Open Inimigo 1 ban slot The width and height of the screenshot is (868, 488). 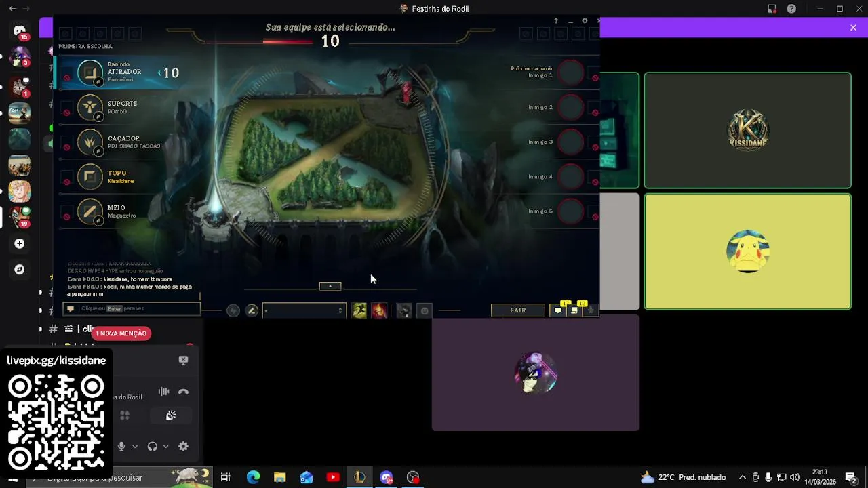click(x=571, y=72)
